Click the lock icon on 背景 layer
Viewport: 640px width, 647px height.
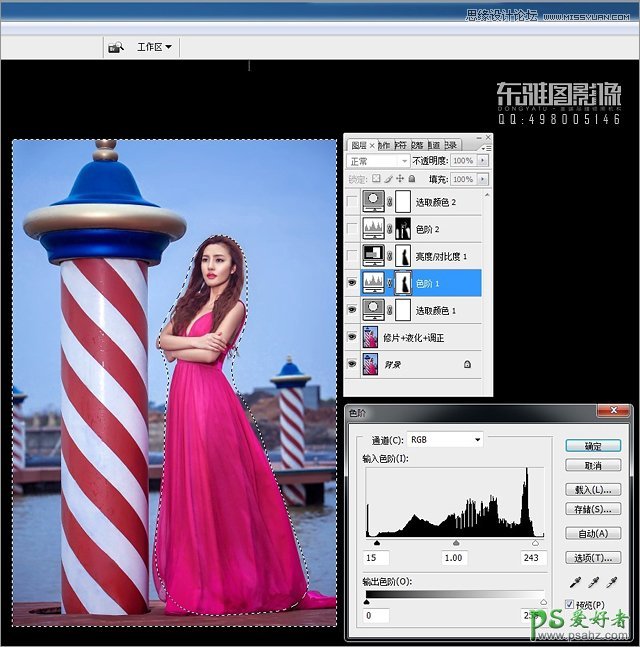(x=467, y=366)
